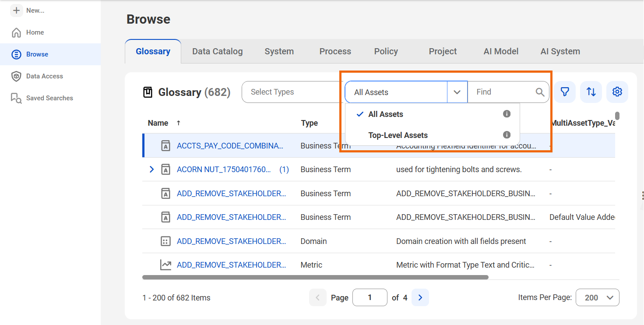Click the horizontal table scrollbar
644x325 pixels.
pos(315,277)
